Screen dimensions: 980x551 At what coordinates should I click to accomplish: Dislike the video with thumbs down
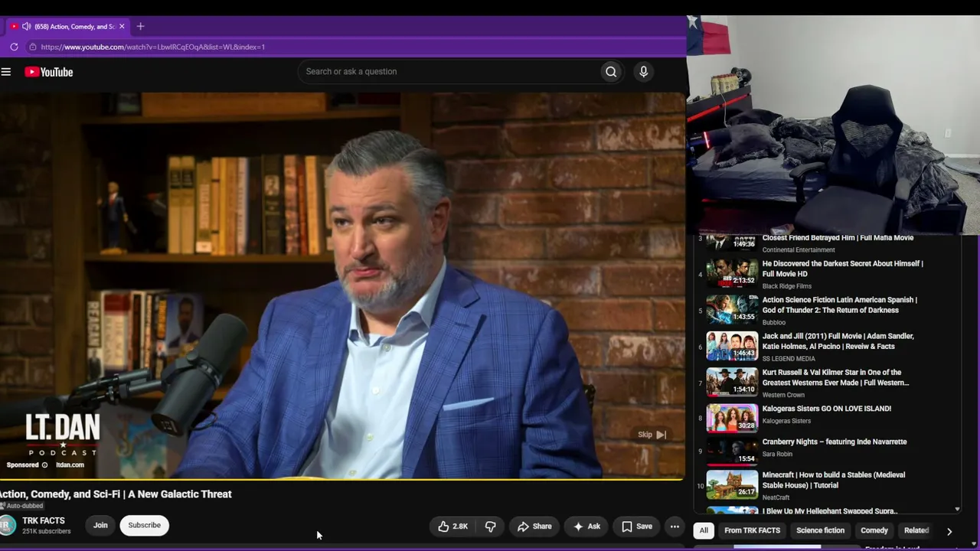point(490,527)
